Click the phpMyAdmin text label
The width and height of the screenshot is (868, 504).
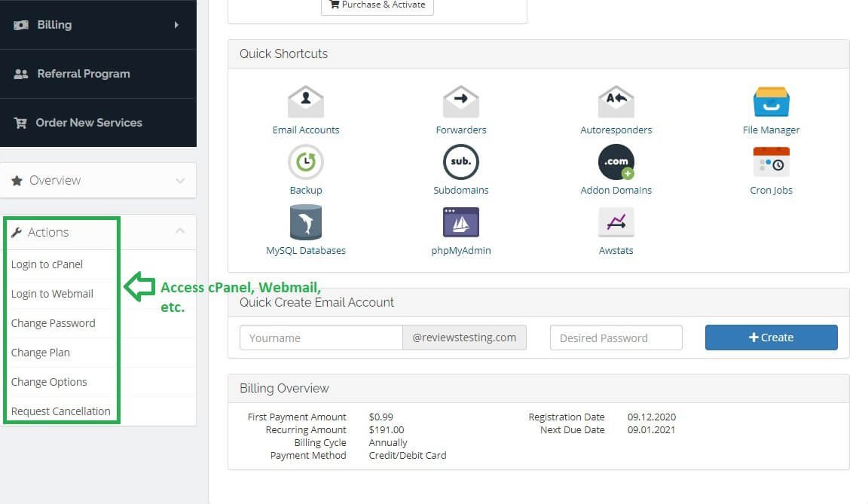461,251
